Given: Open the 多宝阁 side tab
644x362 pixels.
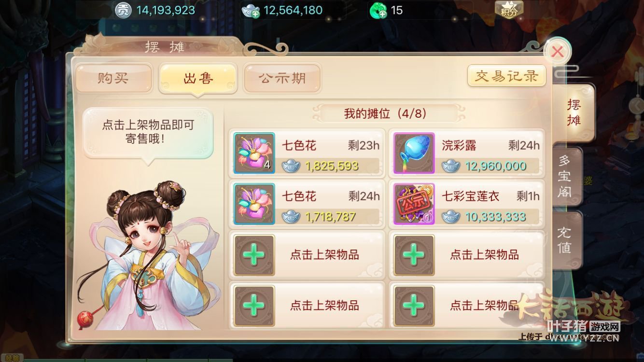Looking at the screenshot, I should (565, 177).
